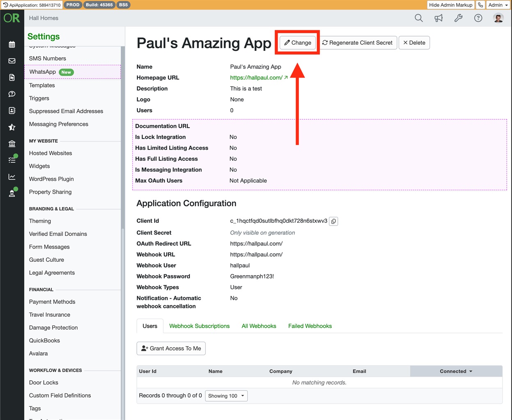Copy the Client Id to clipboard
Screen dimensions: 512x420
333,221
